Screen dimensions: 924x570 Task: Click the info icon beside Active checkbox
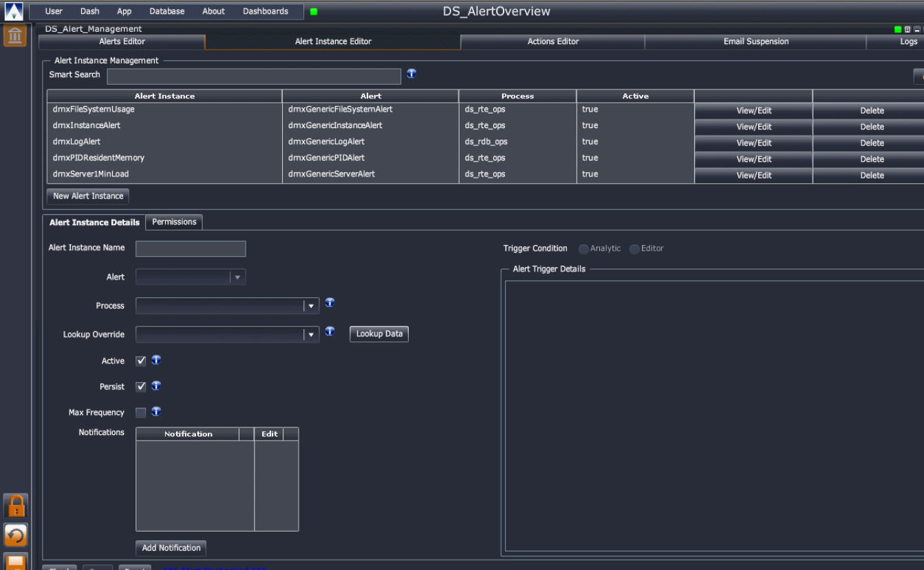click(x=156, y=360)
